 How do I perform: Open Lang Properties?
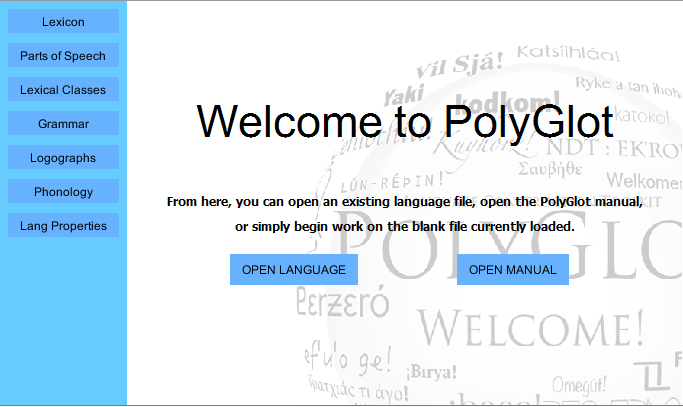[63, 225]
